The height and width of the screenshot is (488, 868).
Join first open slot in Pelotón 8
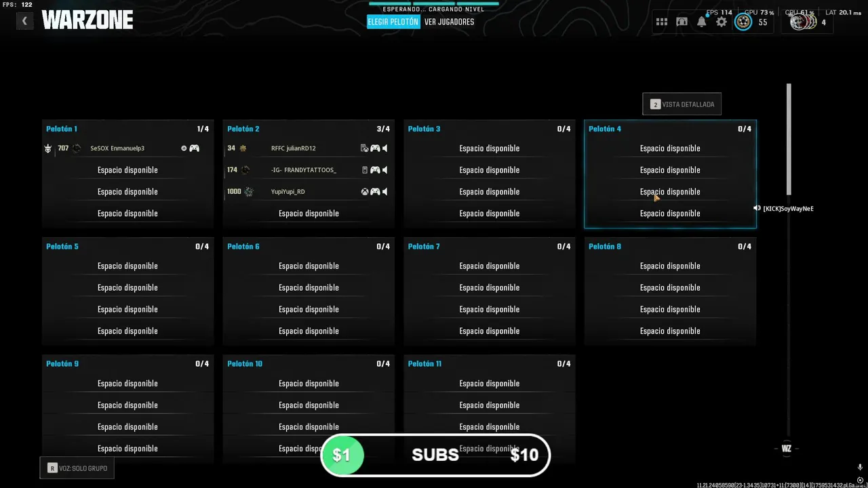[670, 266]
